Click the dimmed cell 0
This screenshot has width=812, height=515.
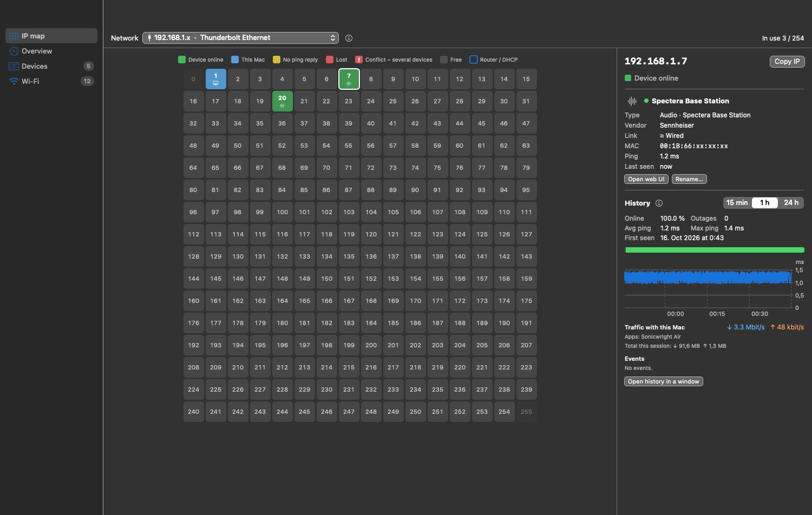coord(193,79)
